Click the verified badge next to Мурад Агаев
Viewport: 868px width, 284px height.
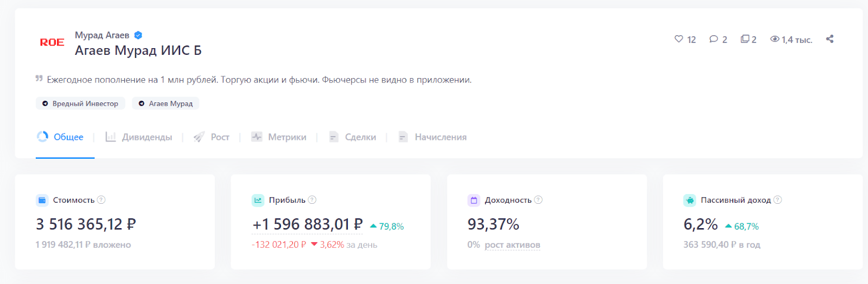point(138,35)
